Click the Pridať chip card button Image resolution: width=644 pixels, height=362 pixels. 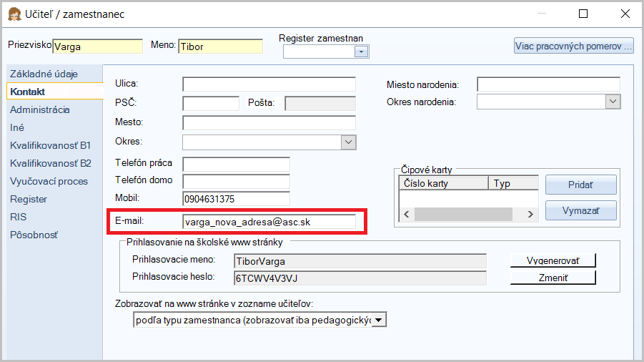coord(580,185)
